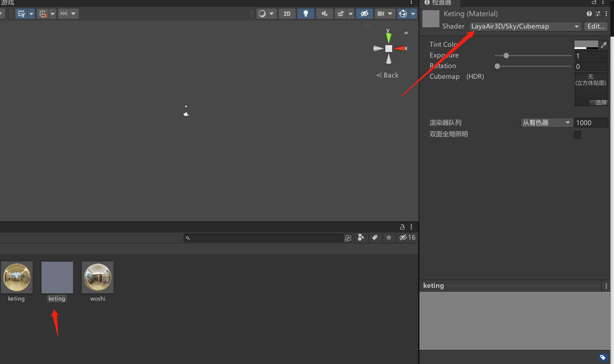Enable 双面全局照明 checkbox
Viewport: 614px width, 364px height.
click(577, 135)
